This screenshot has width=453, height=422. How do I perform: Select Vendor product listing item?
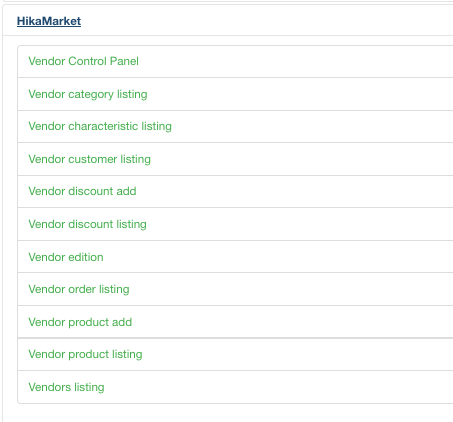pos(85,354)
